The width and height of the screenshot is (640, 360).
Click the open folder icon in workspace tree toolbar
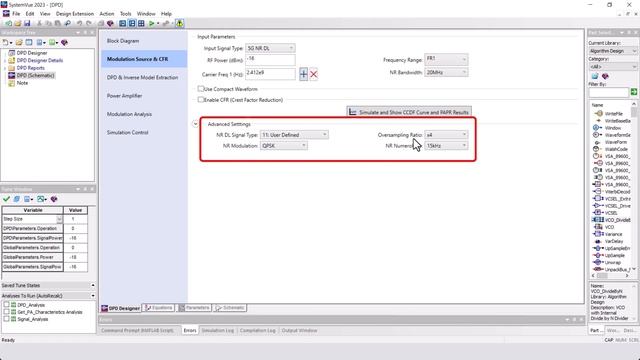tap(19, 42)
